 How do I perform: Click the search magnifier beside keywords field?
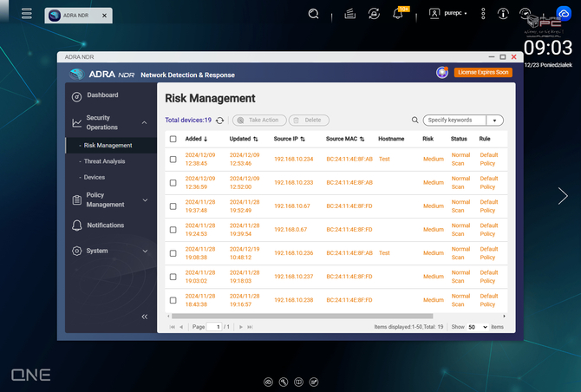(x=415, y=120)
